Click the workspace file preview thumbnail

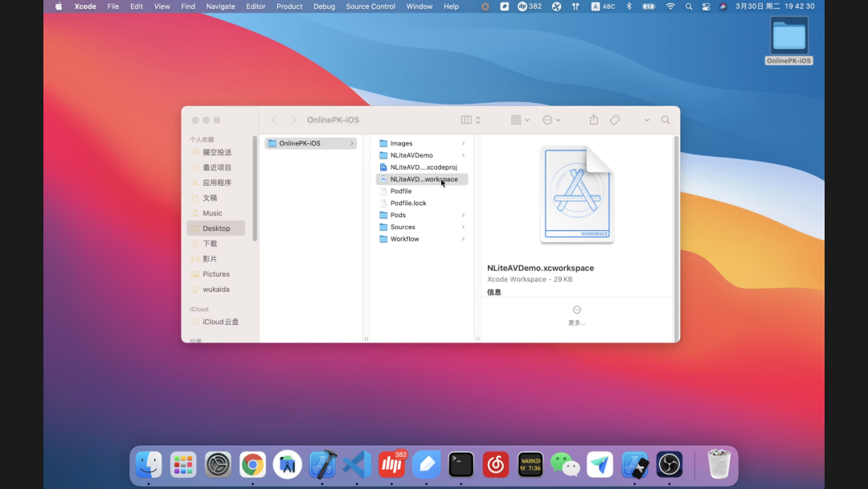point(577,195)
